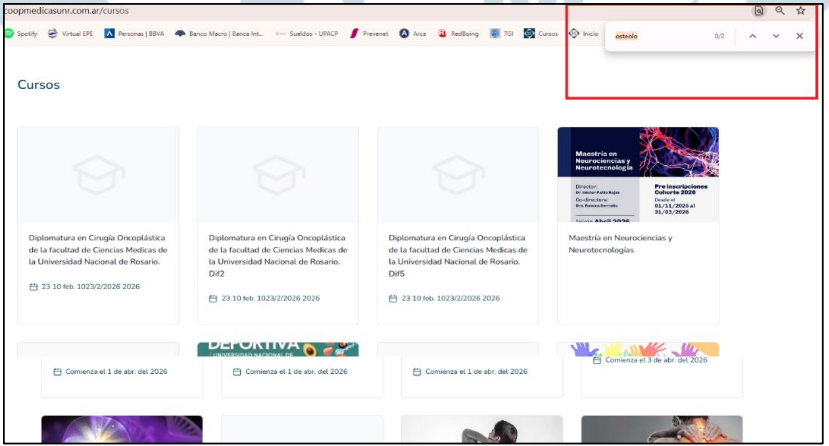This screenshot has height=446, width=829.
Task: Click the find-in-page search text field
Action: pos(660,36)
